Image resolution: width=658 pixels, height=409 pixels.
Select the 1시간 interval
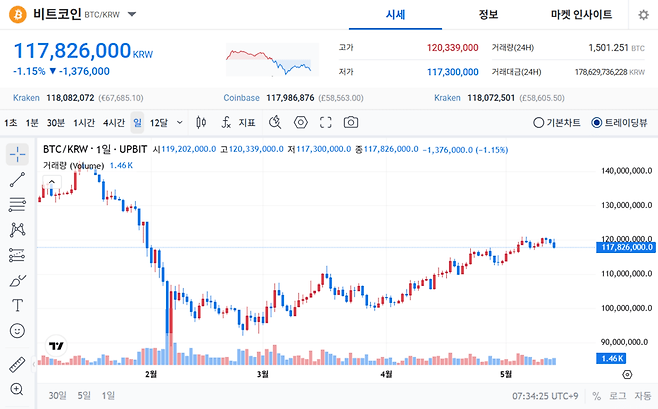[84, 122]
